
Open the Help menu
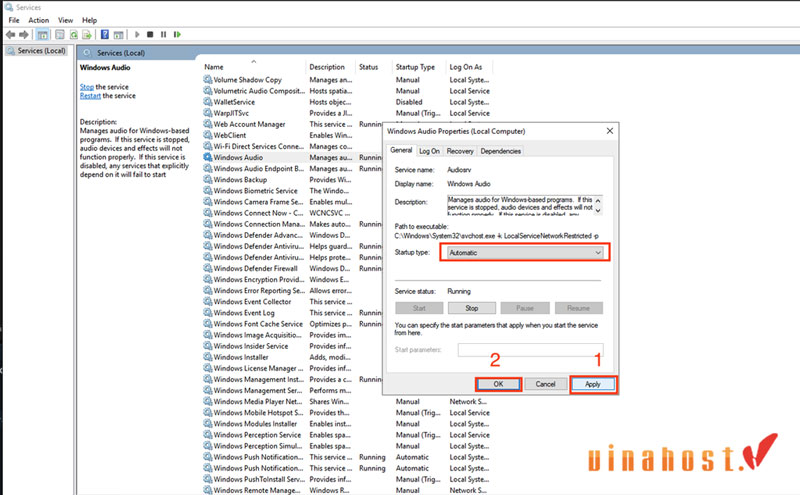(x=89, y=20)
